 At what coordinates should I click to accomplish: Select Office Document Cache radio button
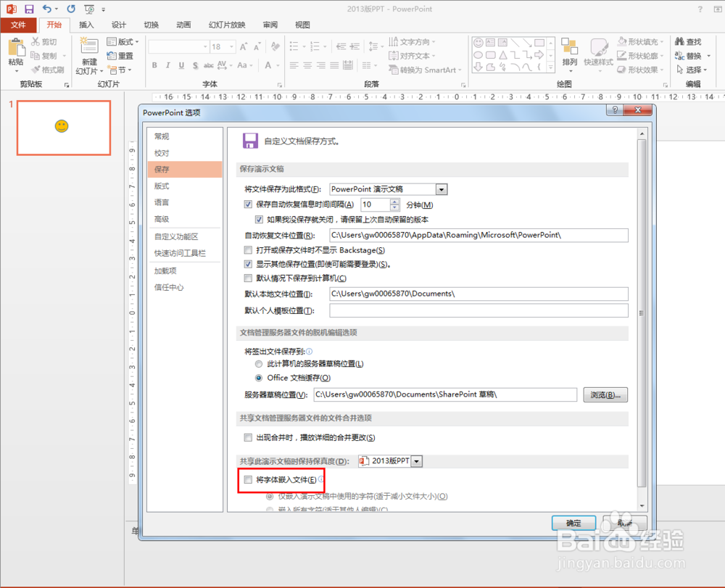[x=259, y=378]
